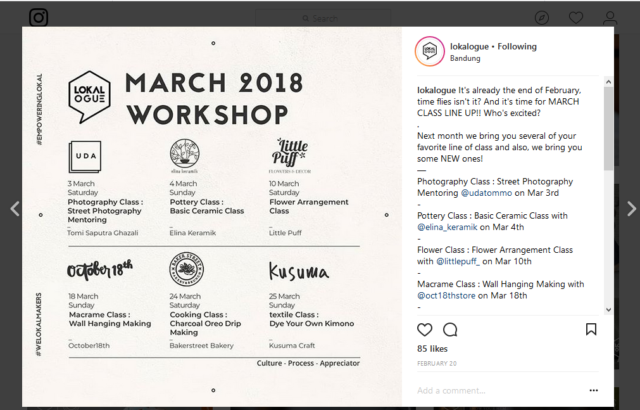Click 'Bakerstreet Bakery' text on poster
This screenshot has width=640, height=410.
point(201,346)
